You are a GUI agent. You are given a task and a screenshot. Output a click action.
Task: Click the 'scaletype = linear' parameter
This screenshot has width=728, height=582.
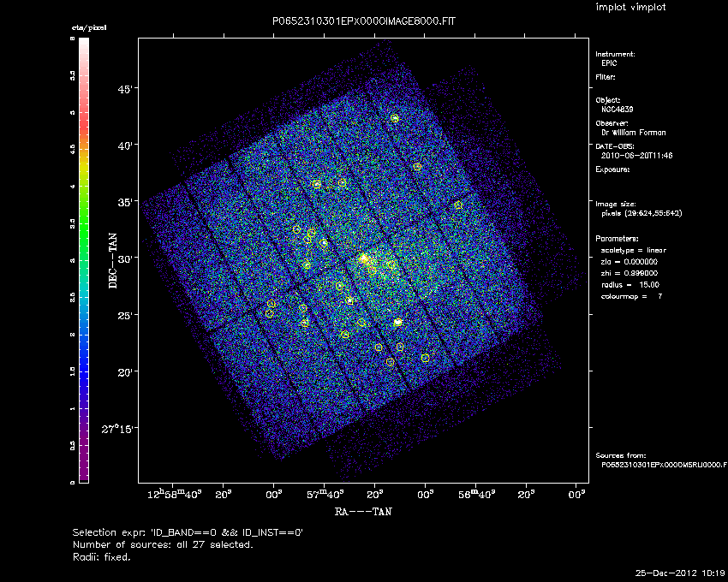coord(633,250)
